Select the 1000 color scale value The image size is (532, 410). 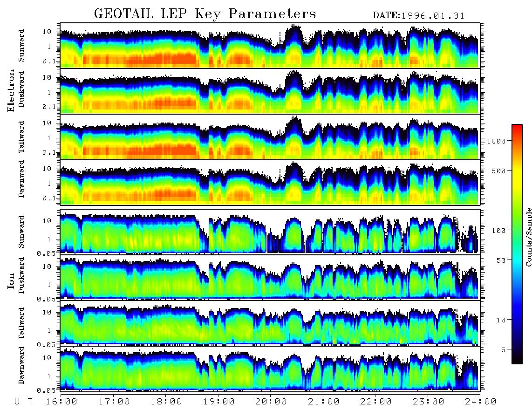(x=496, y=141)
